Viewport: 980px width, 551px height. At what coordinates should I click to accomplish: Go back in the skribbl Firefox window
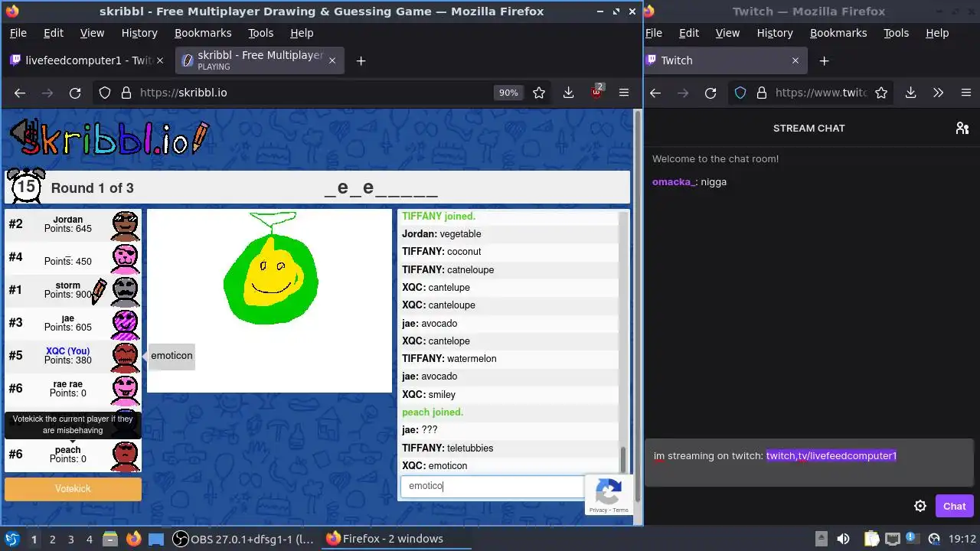[x=20, y=93]
